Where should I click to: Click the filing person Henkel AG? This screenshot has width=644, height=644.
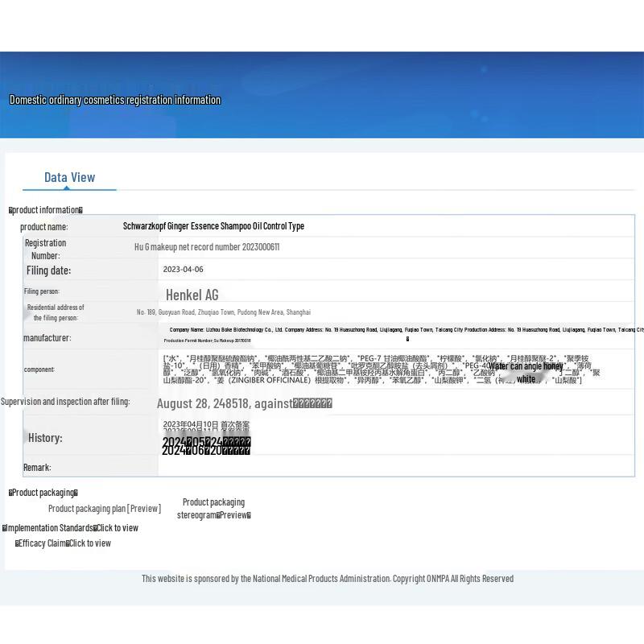click(x=192, y=295)
